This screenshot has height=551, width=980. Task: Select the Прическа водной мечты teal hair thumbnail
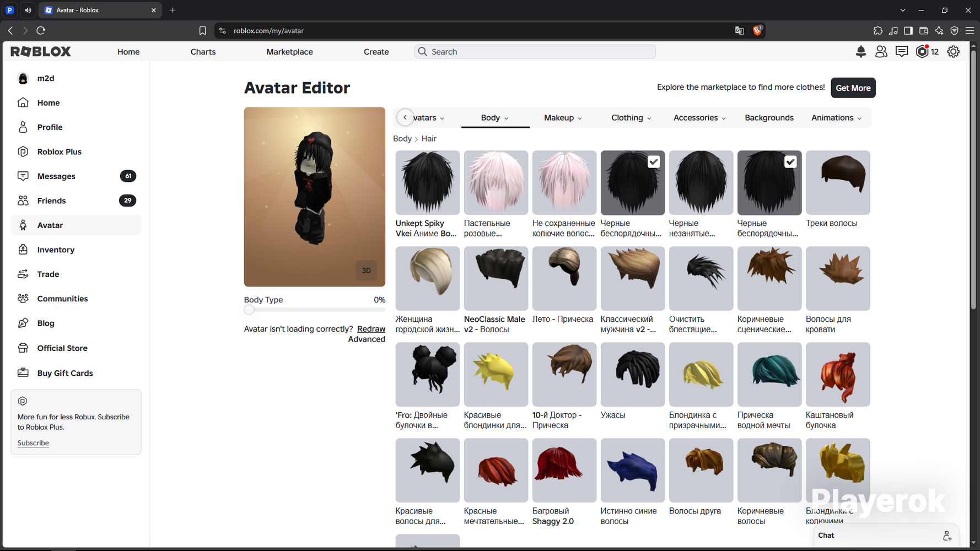[x=769, y=375]
